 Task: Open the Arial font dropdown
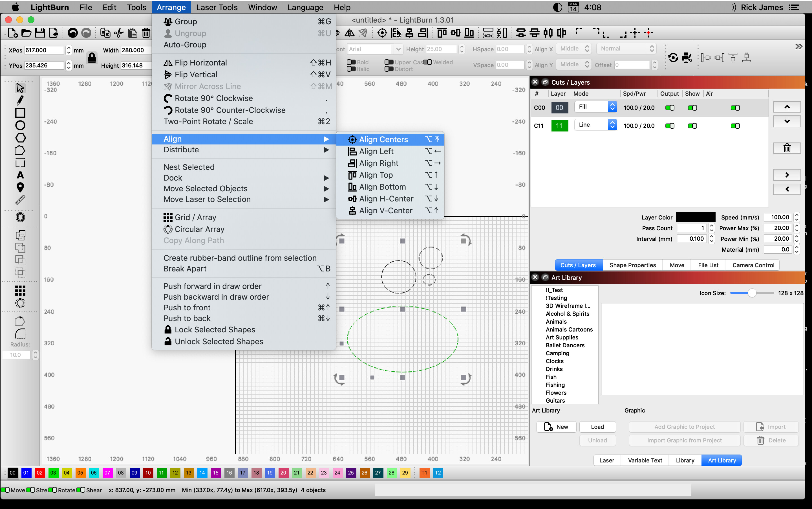(x=374, y=49)
